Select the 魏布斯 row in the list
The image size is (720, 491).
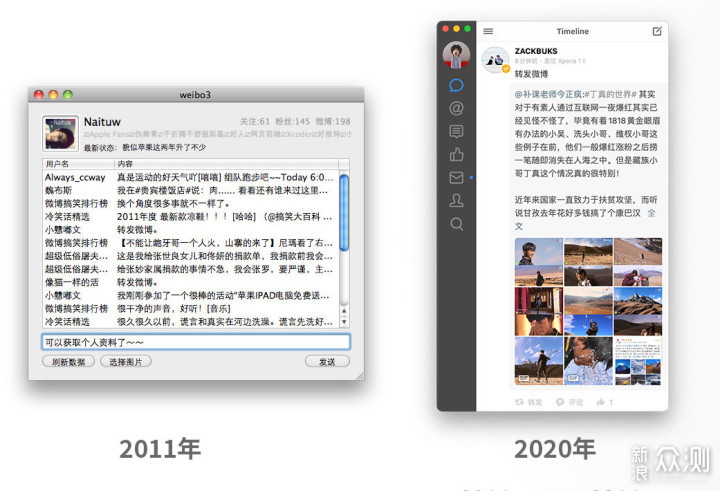[191, 190]
